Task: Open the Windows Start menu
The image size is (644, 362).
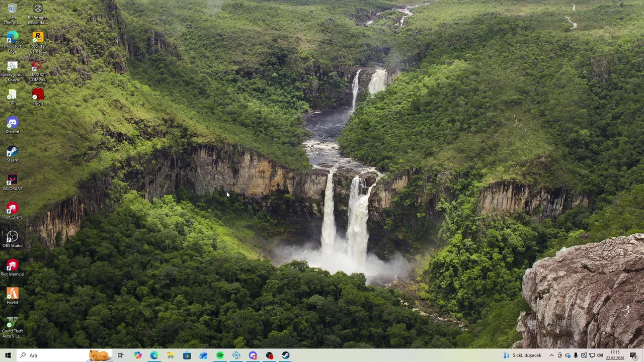Action: [8, 355]
